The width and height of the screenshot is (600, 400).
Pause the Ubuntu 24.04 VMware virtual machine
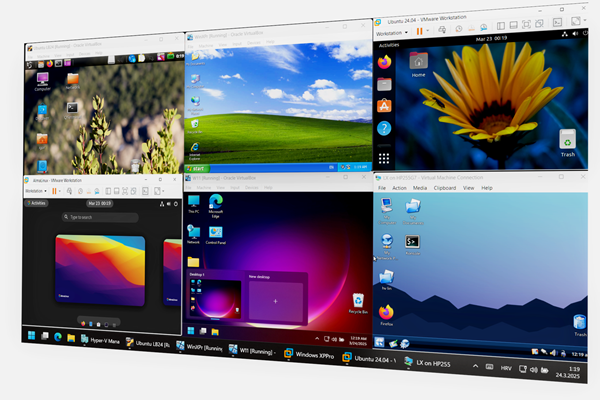point(419,31)
